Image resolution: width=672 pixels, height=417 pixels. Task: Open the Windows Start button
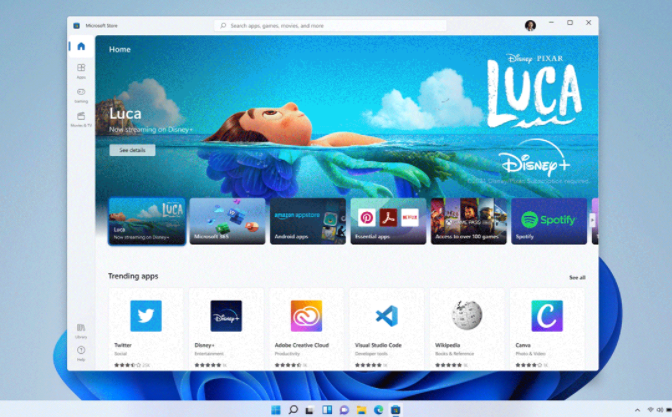pos(276,410)
